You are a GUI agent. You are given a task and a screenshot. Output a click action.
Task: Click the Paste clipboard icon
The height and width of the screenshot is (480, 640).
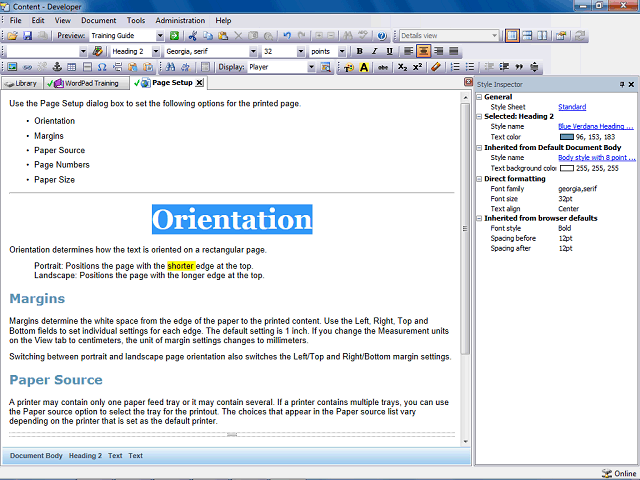pos(223,36)
